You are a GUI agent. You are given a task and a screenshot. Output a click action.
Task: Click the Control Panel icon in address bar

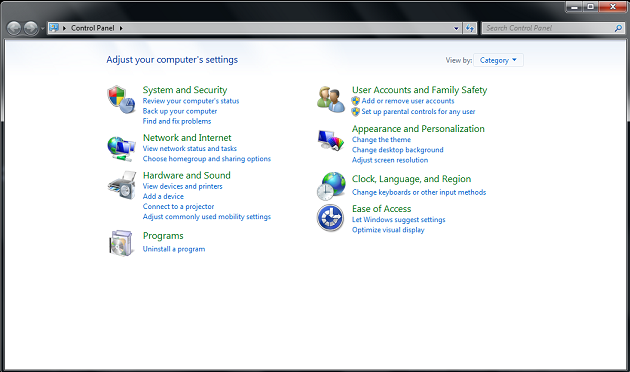(x=54, y=28)
